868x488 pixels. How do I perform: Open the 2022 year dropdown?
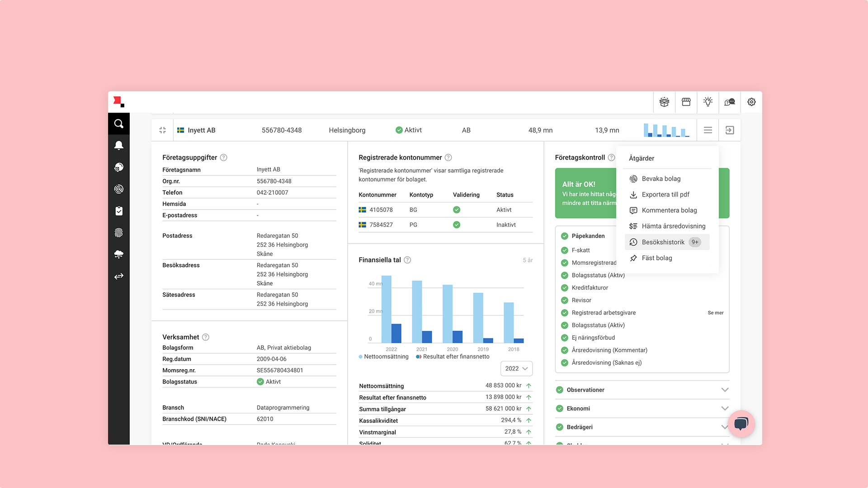pyautogui.click(x=516, y=369)
